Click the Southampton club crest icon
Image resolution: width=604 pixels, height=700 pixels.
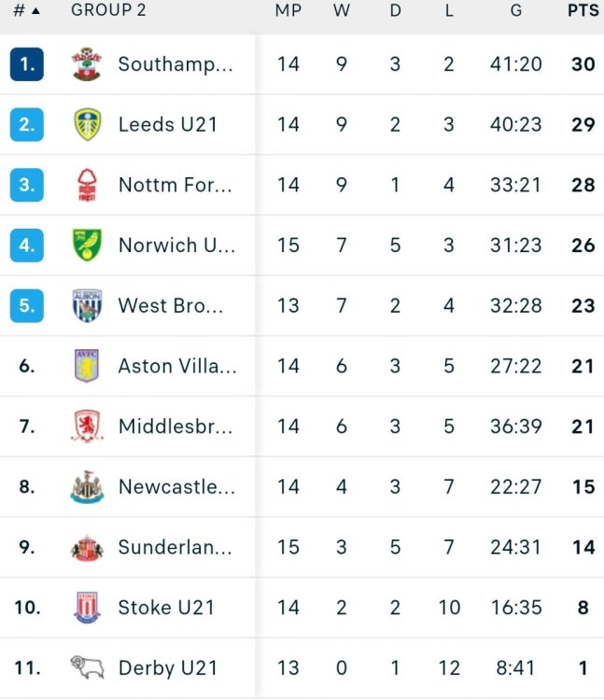[x=87, y=64]
